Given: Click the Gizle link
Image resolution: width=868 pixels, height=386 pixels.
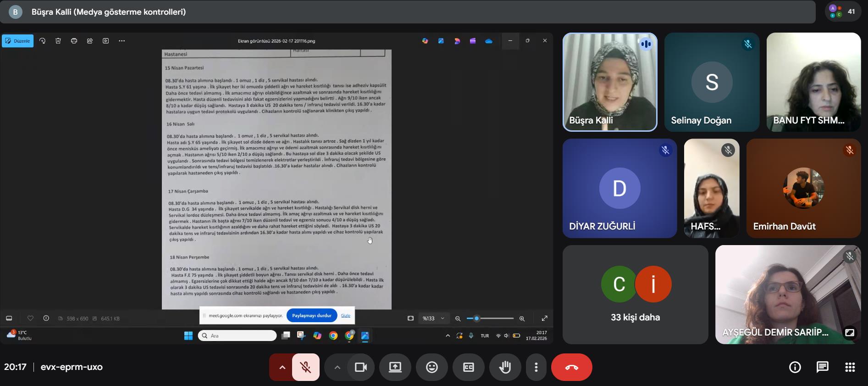Looking at the screenshot, I should click(x=346, y=316).
